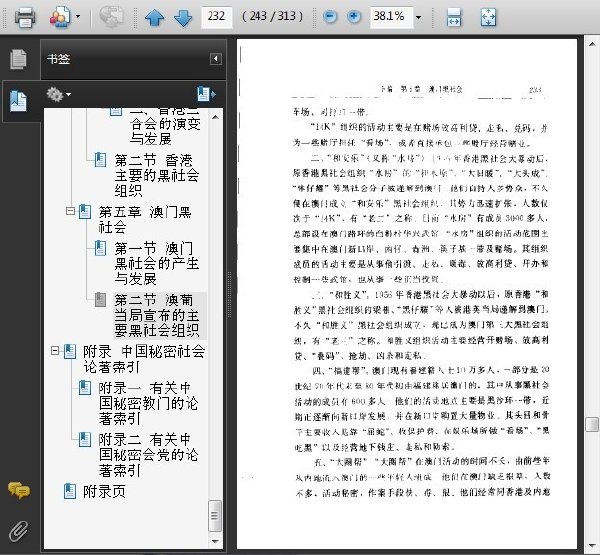Viewport: 600px width, 555px height.
Task: Collapse the 第五章 澳门黑社会 tree node
Action: coord(70,211)
